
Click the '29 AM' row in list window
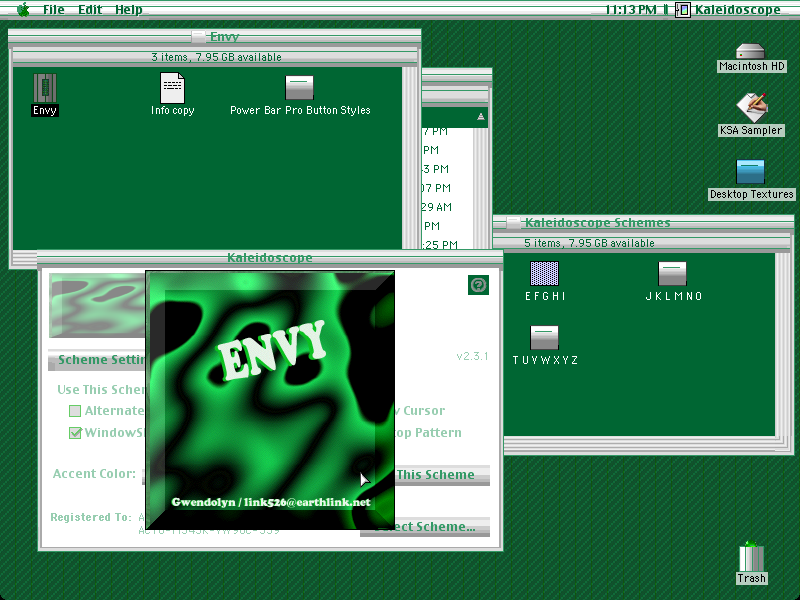click(x=437, y=207)
